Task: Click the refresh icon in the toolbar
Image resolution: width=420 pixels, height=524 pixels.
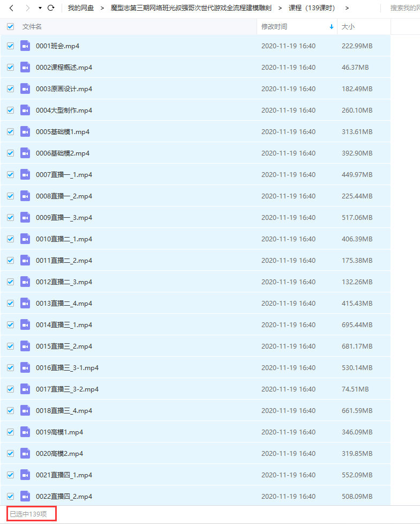Action: (x=51, y=8)
